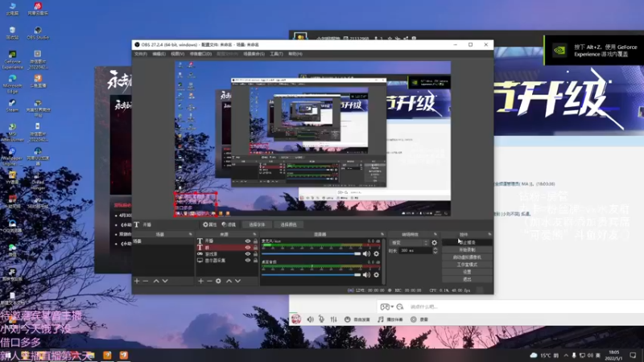
Task: Click the speaker icon in the chat window toolbar
Action: coord(311,319)
